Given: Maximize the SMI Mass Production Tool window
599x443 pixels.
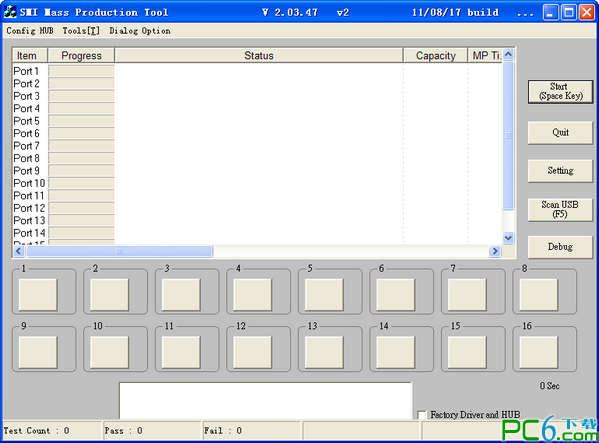Looking at the screenshot, I should (568, 13).
